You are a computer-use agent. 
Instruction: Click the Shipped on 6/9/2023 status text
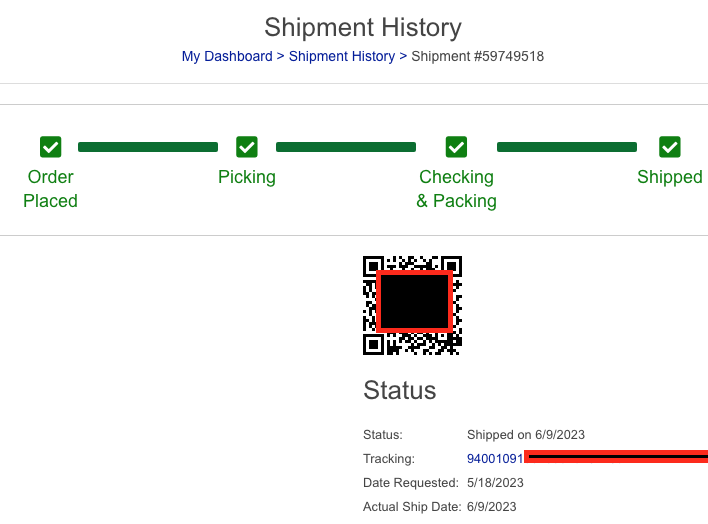point(526,435)
